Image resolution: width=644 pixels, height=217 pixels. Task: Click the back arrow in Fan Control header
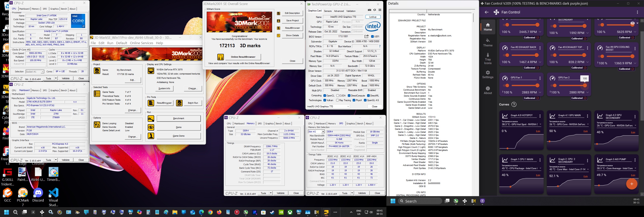(x=486, y=12)
